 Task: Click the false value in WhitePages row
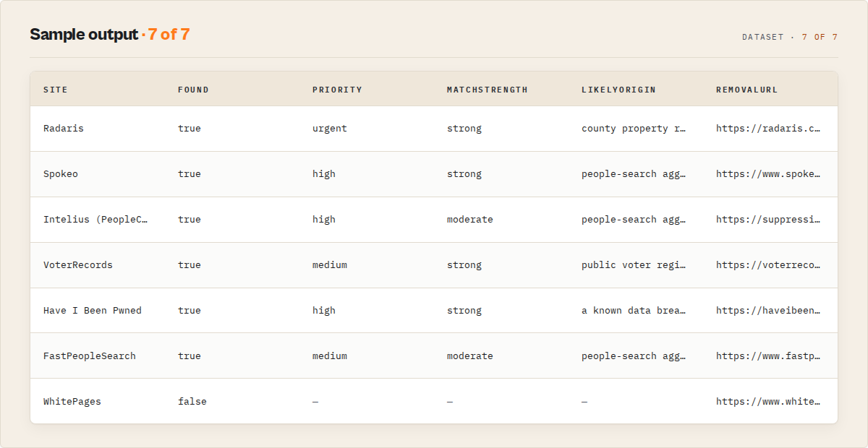[192, 402]
